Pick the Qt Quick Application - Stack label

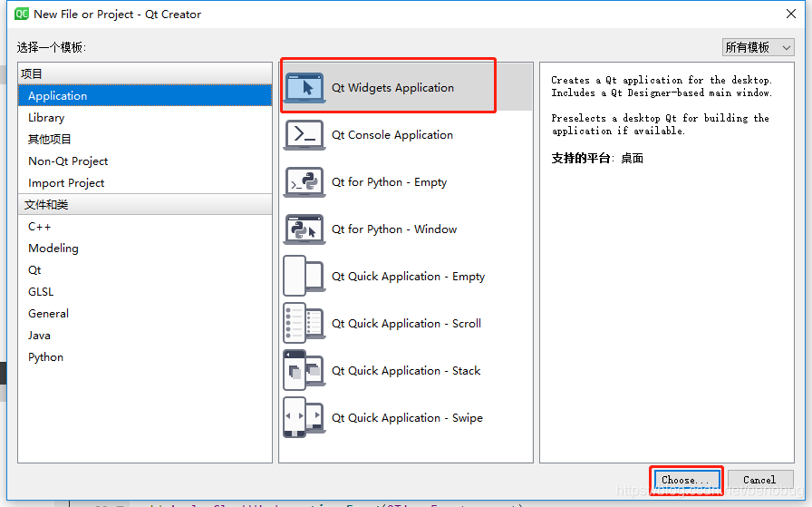coord(406,371)
